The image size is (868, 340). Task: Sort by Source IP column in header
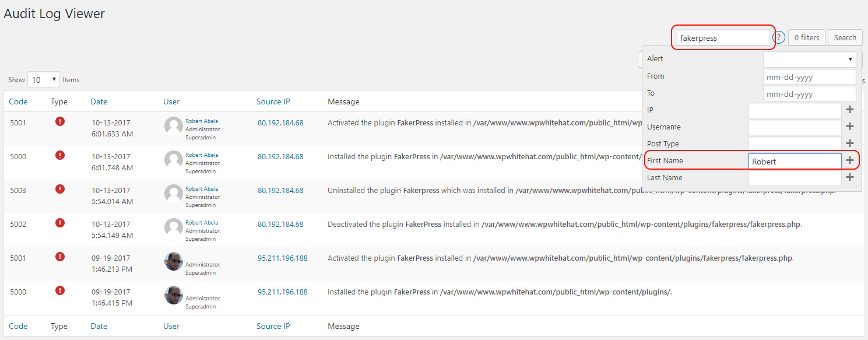[273, 101]
